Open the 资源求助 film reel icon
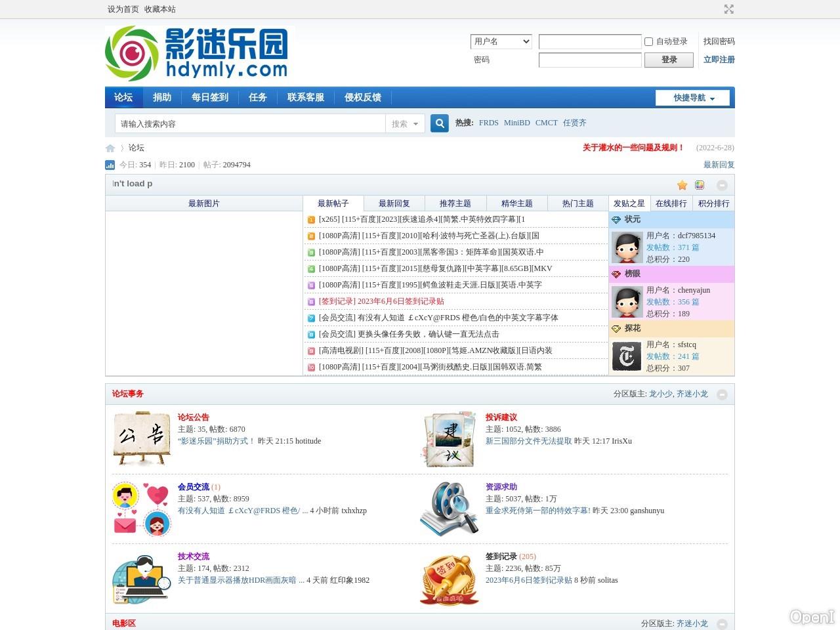This screenshot has width=840, height=630. tap(450, 509)
